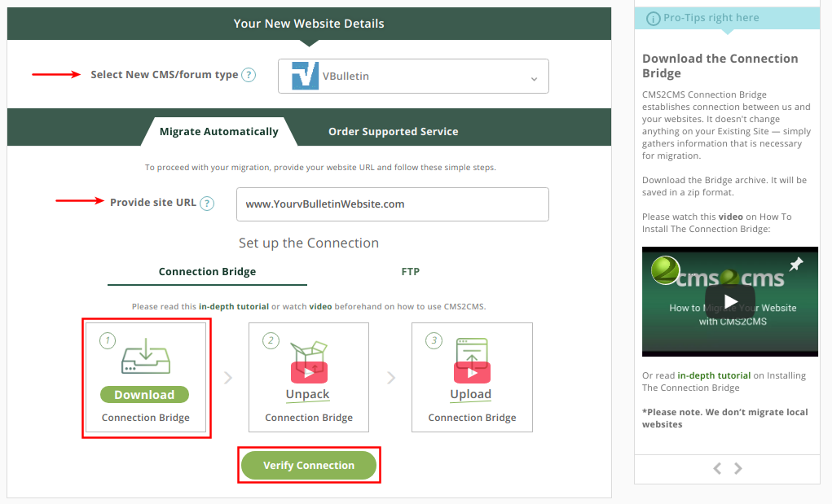
Task: Switch to the Migrate Automatically tab
Action: point(218,131)
